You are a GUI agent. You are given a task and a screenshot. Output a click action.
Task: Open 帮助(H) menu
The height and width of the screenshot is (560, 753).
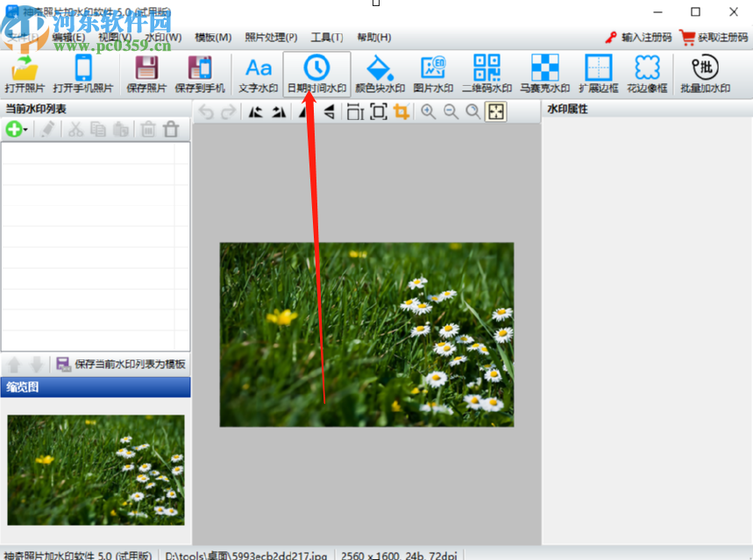(374, 37)
